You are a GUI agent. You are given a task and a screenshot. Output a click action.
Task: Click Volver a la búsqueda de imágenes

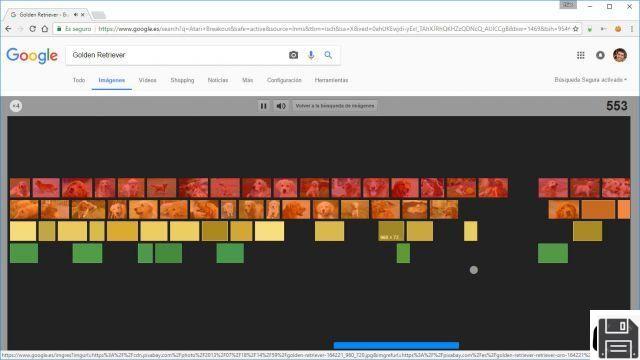pyautogui.click(x=335, y=106)
